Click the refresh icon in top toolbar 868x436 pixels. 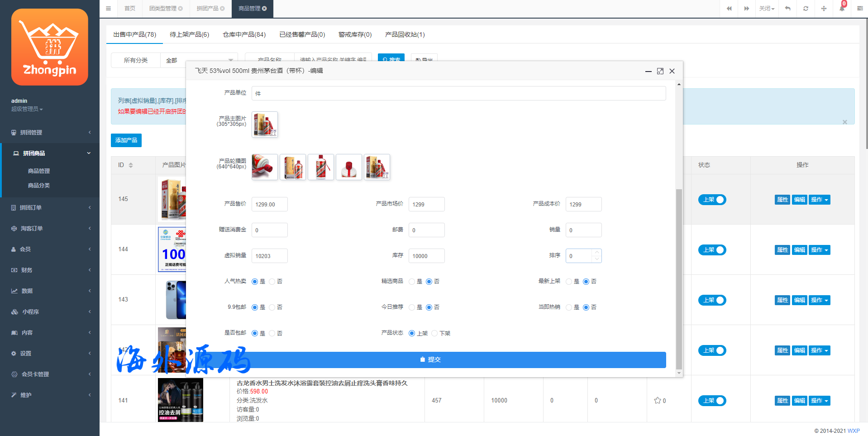806,9
